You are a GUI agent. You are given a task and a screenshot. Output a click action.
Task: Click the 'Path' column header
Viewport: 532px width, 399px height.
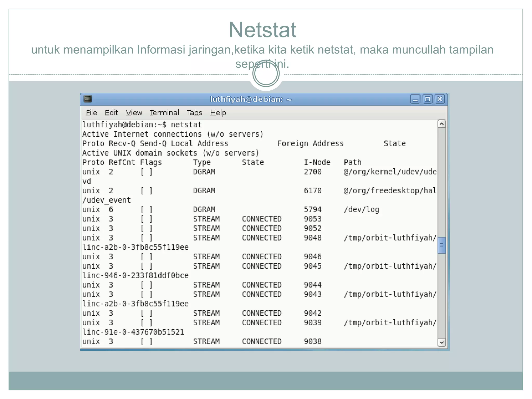[353, 162]
